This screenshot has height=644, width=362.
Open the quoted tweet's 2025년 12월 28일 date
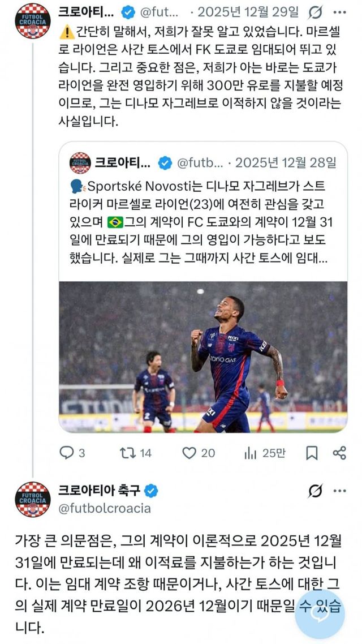coord(286,163)
